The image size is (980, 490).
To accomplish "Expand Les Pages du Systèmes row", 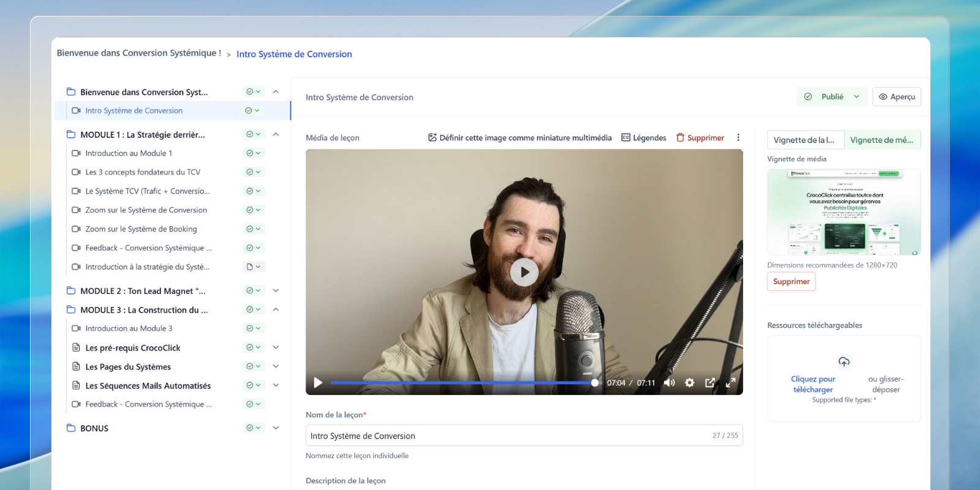I will click(276, 366).
